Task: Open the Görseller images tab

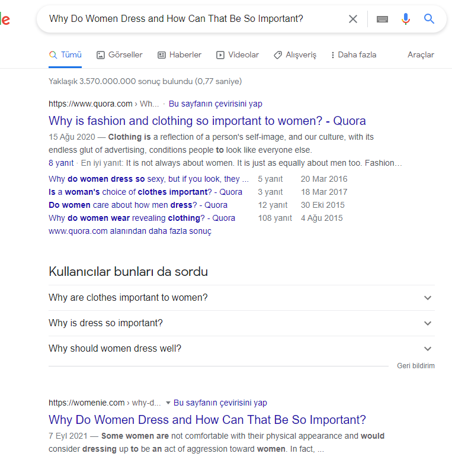Action: [x=120, y=54]
